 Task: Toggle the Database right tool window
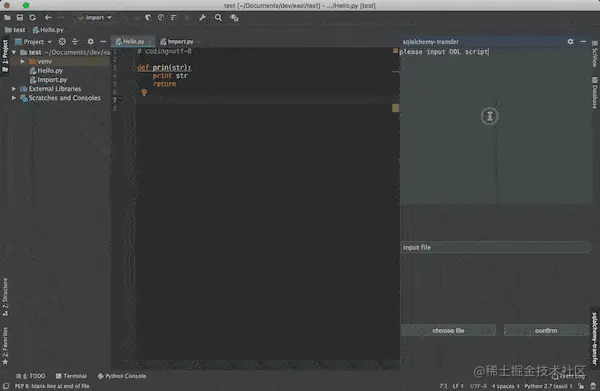[x=595, y=93]
